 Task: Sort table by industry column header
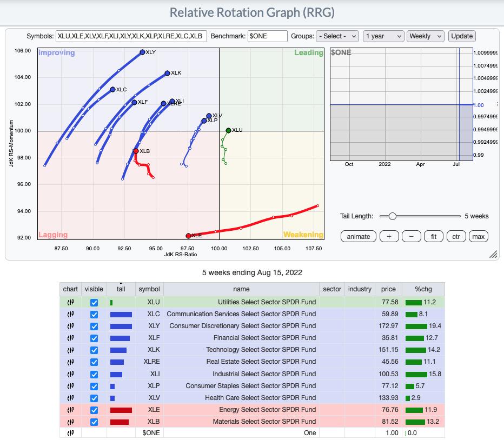(360, 289)
